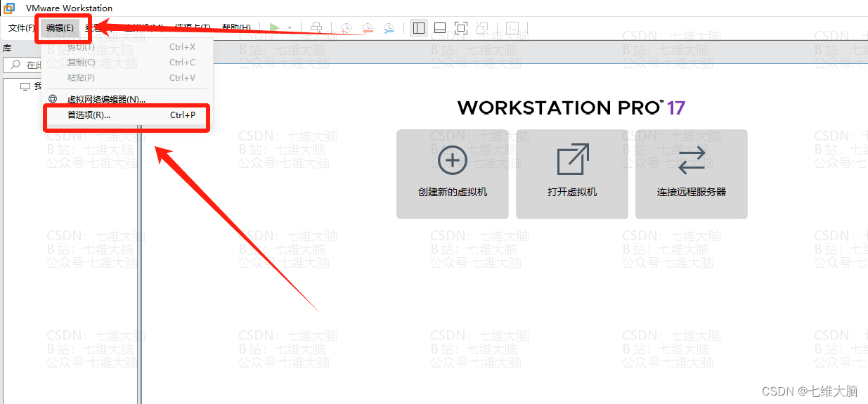Click the send Ctrl+Alt+Del toolbar icon
Viewport: 868px width, 404px height.
(x=316, y=28)
